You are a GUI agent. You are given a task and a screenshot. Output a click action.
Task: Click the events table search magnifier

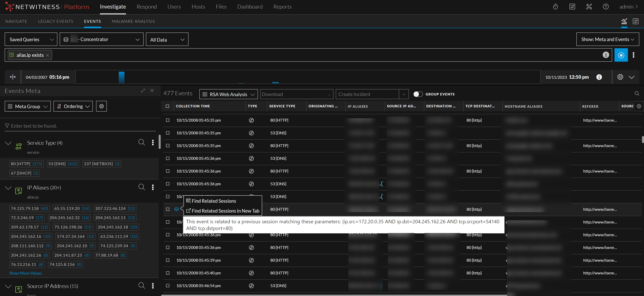[x=636, y=94]
